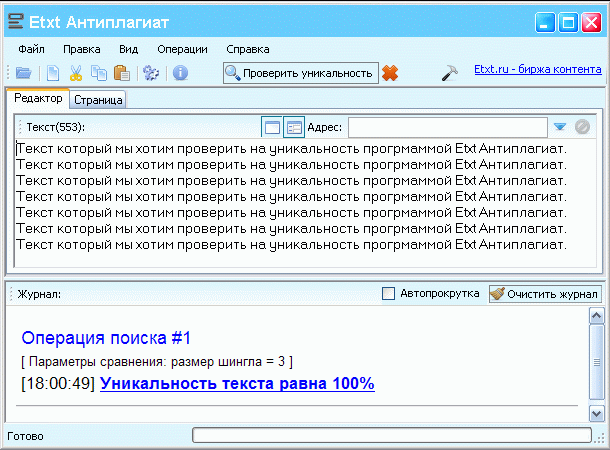Open the Правка menu
This screenshot has height=450, width=610.
[x=82, y=49]
